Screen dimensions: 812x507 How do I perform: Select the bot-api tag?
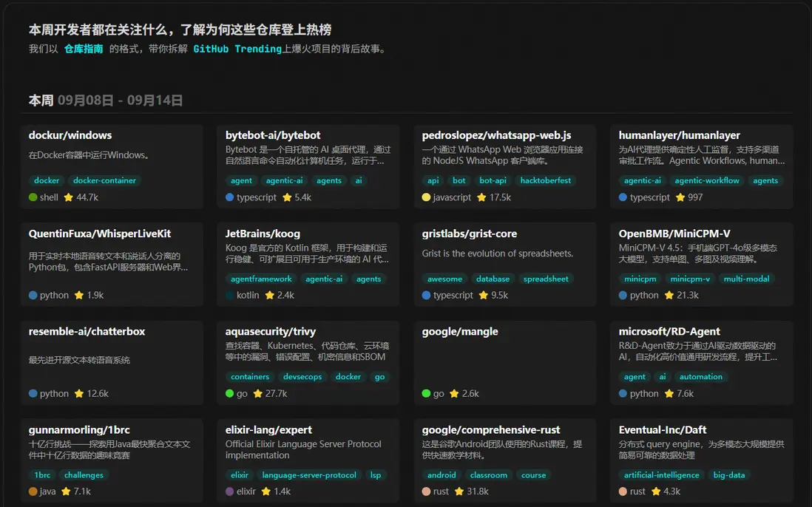[x=493, y=180]
